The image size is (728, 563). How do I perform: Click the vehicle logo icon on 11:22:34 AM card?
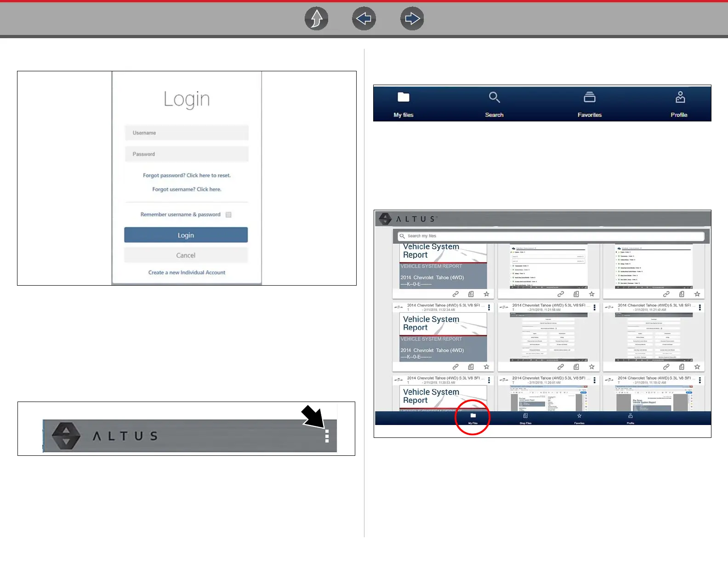398,307
